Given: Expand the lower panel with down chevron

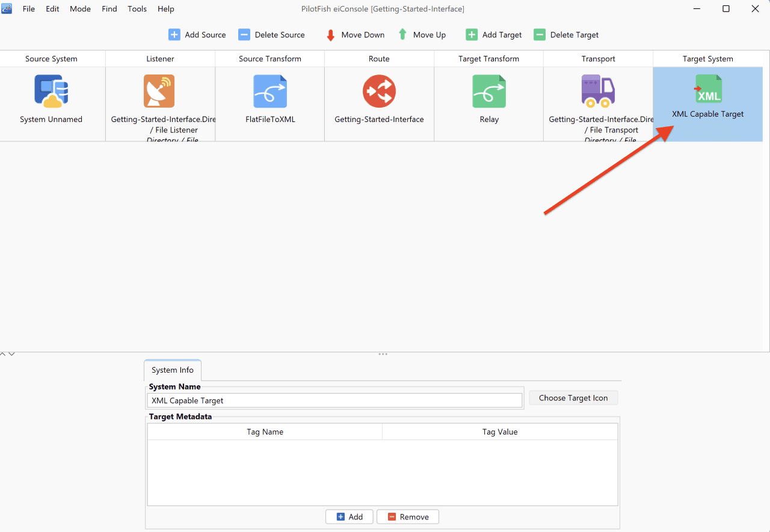Looking at the screenshot, I should (x=11, y=354).
